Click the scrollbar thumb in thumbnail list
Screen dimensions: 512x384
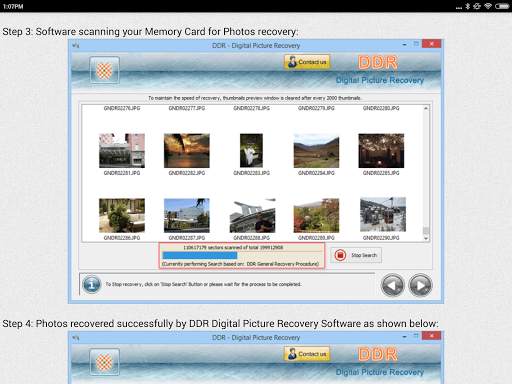426,231
